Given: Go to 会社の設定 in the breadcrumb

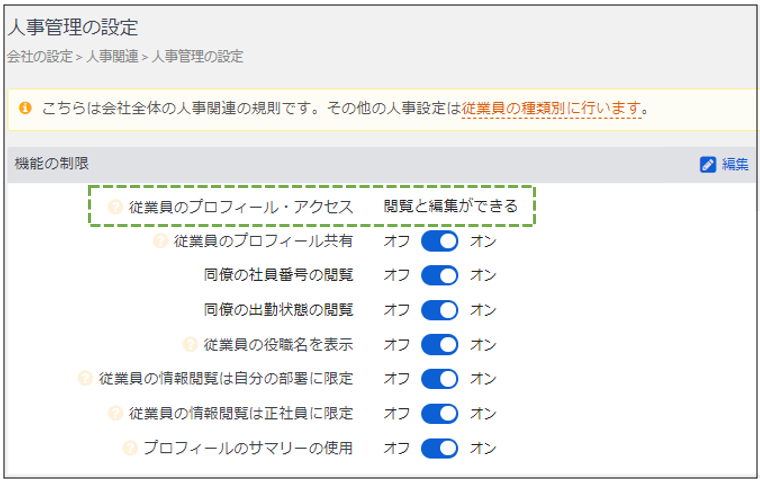Looking at the screenshot, I should [x=39, y=57].
